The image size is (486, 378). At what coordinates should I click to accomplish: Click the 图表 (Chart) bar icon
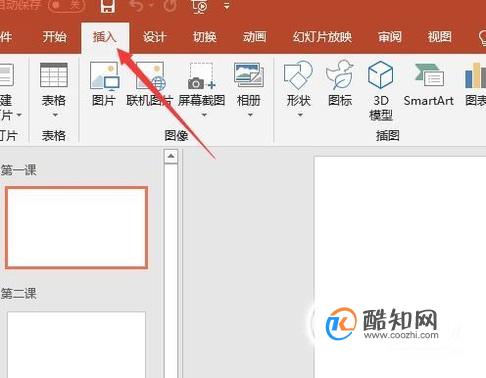pos(476,75)
